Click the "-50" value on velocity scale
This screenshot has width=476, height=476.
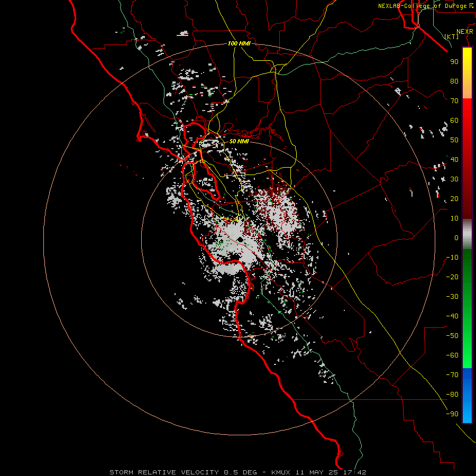click(452, 336)
